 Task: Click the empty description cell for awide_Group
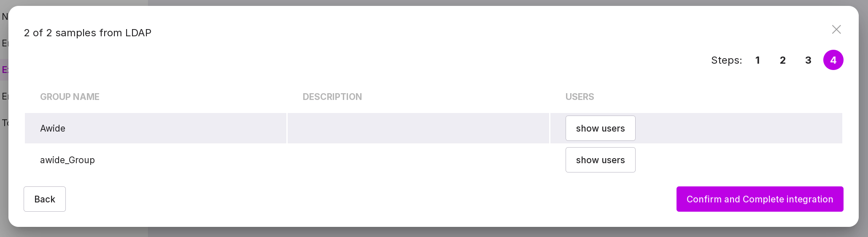click(x=418, y=160)
